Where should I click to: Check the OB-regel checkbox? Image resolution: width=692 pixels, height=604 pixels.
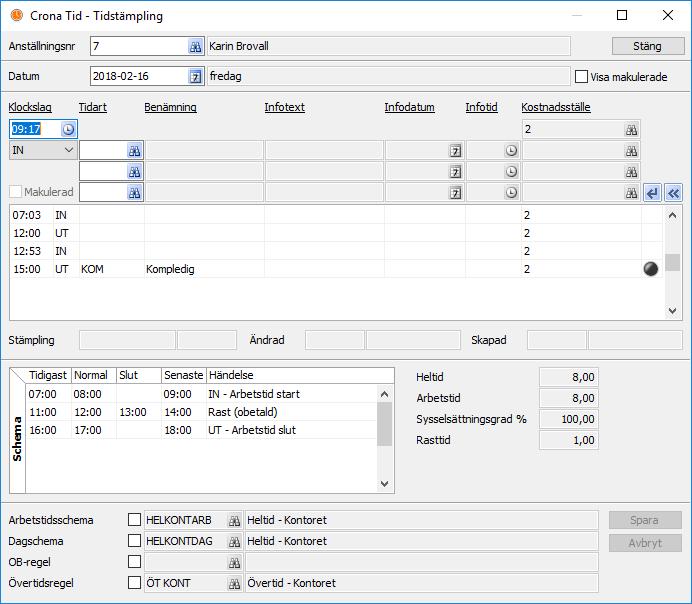(134, 562)
